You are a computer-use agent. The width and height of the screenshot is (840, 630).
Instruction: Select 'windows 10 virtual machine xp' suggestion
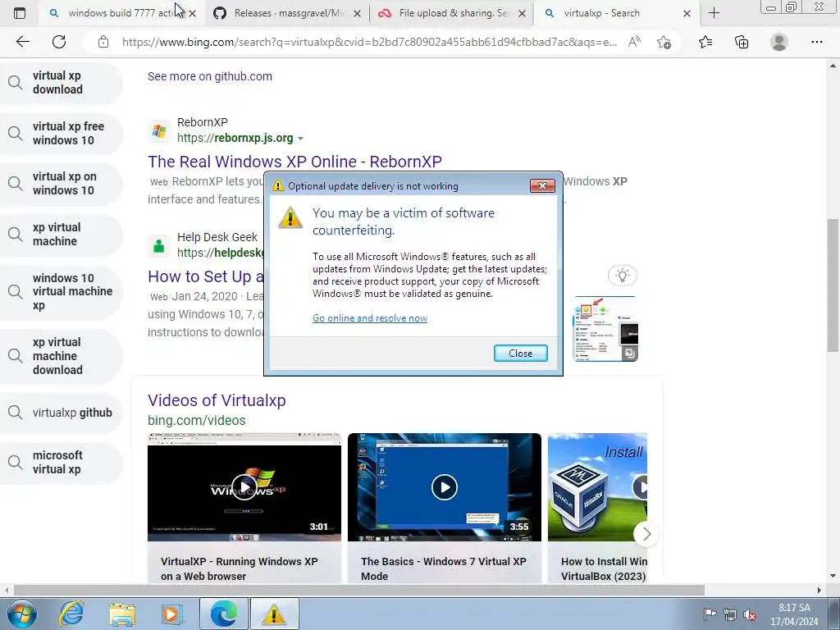point(61,292)
